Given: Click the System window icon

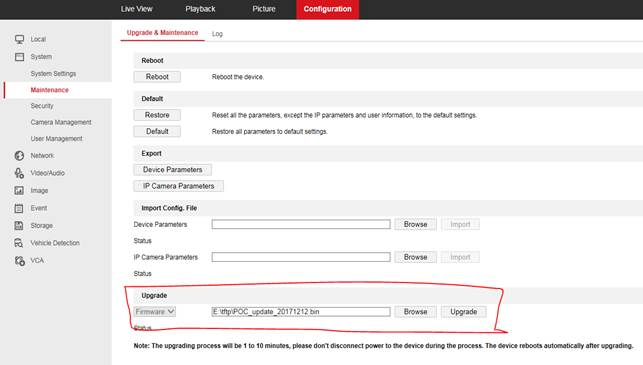Looking at the screenshot, I should coord(19,57).
